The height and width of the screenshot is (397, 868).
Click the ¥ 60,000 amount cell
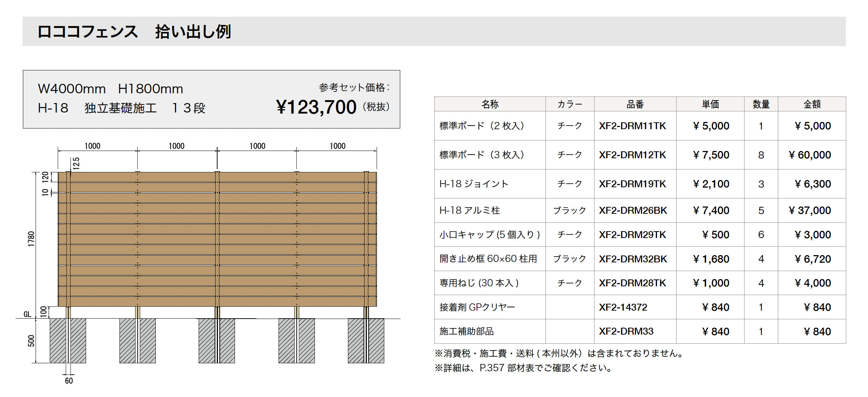tap(810, 155)
